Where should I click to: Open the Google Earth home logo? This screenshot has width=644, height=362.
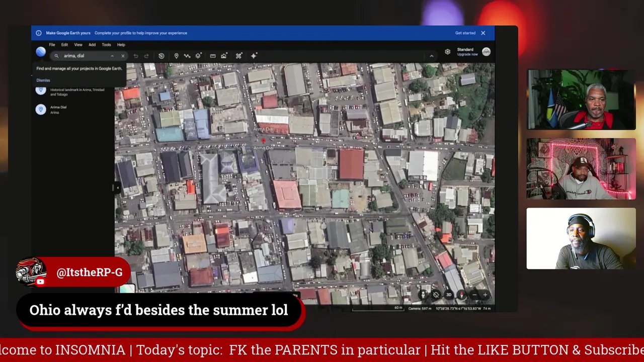click(41, 51)
